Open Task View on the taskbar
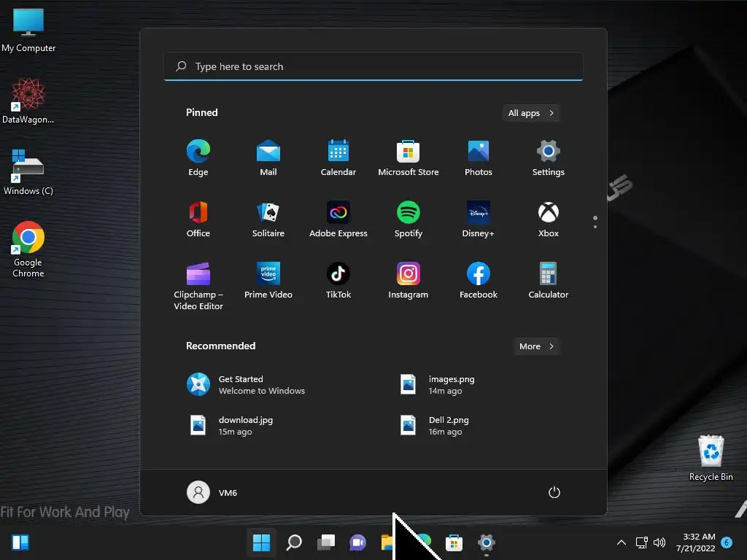Viewport: 747px width, 560px height. [326, 542]
